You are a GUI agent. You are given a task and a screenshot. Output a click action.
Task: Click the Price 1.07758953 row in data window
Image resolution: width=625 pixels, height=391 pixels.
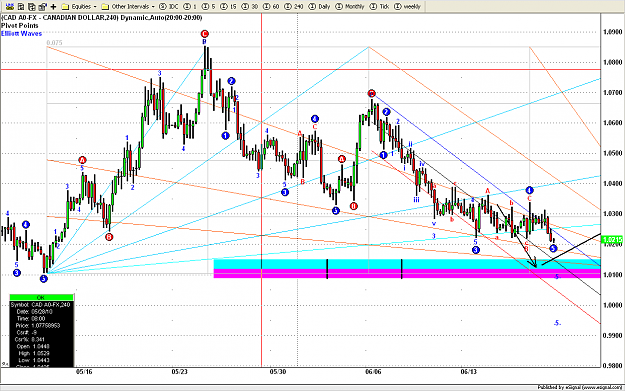tap(41, 326)
